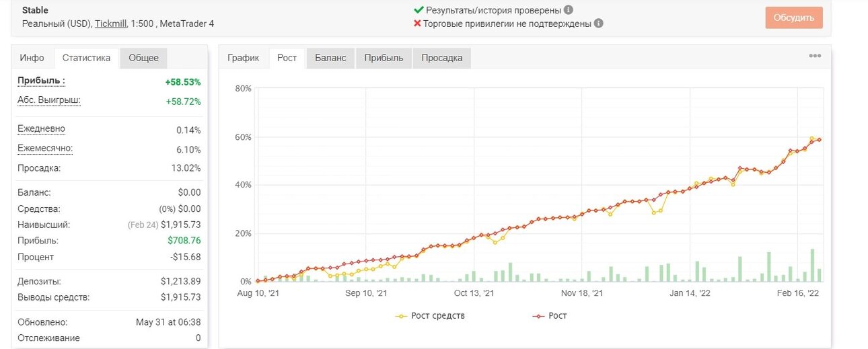Click the Выводы средств $1,915.73 value

tap(181, 297)
